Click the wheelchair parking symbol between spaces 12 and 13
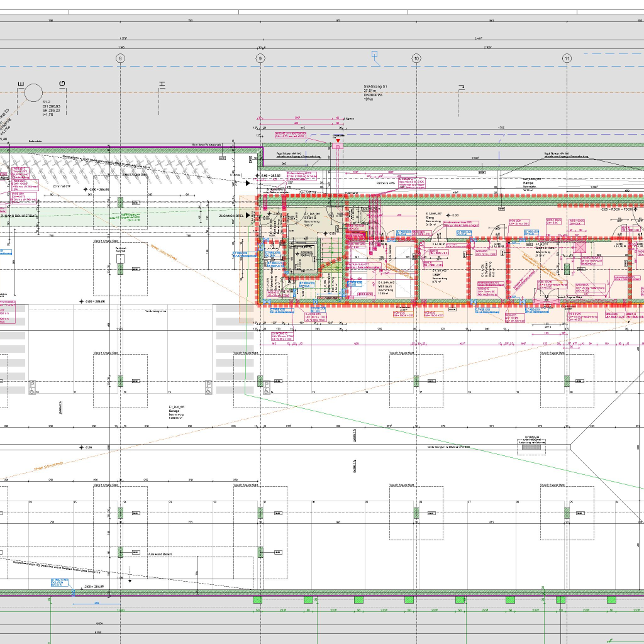The image size is (644, 644). pyautogui.click(x=208, y=387)
